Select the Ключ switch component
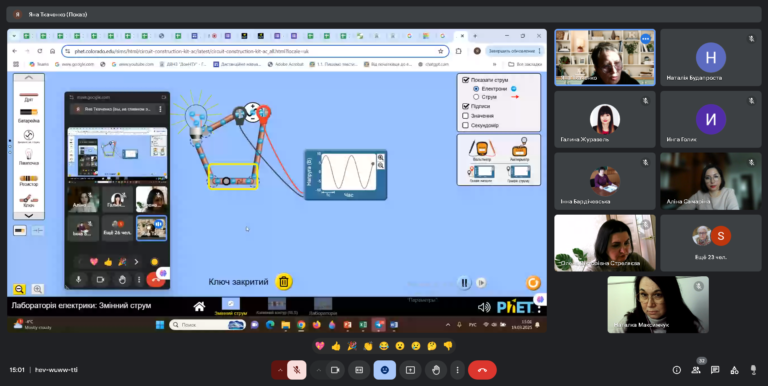The image size is (768, 386). 28,199
